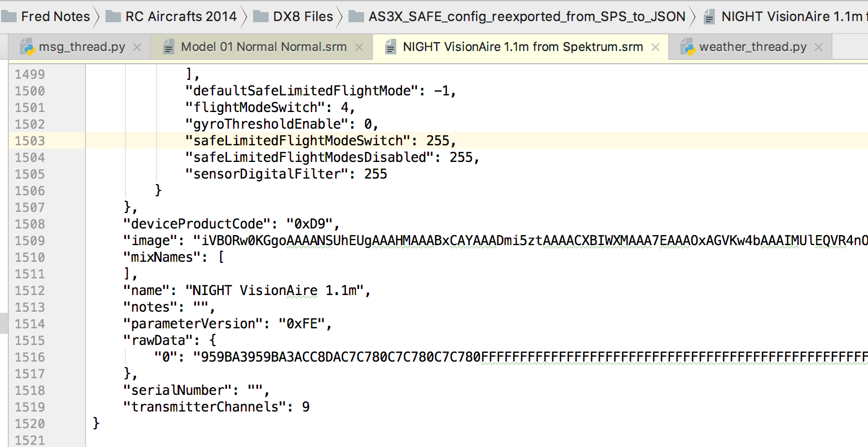Viewport: 868px width, 447px height.
Task: Close the weather_thread.py tab
Action: (x=819, y=48)
